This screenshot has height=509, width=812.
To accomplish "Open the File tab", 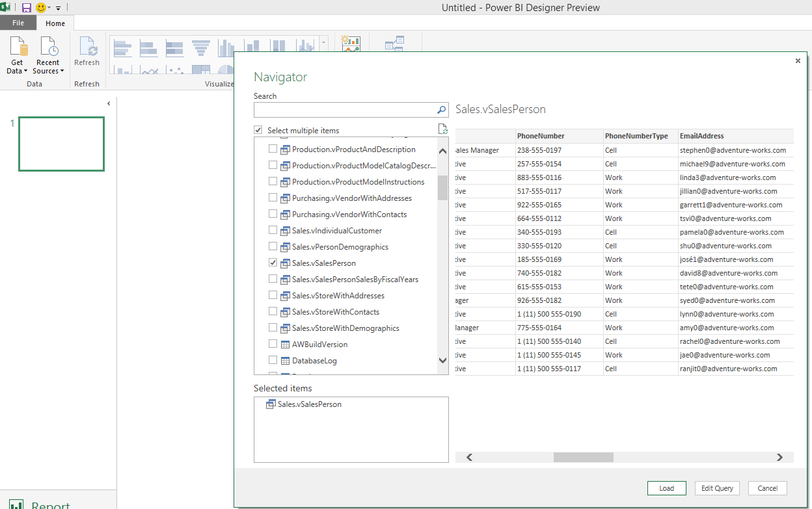I will (x=18, y=23).
